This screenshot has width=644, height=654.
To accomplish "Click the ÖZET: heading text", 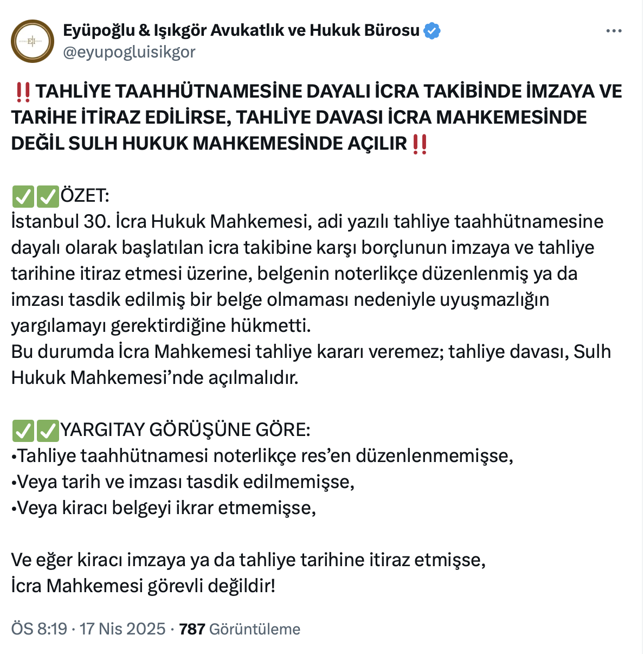I will 85,196.
